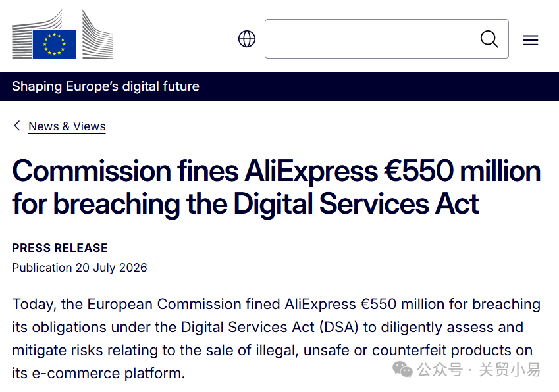Focus the site search text field
This screenshot has width=559, height=392.
click(367, 39)
